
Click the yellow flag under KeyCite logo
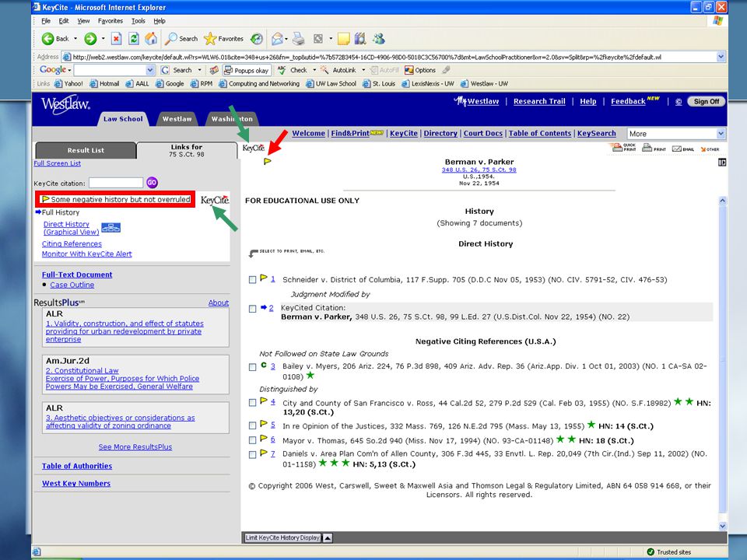point(267,162)
